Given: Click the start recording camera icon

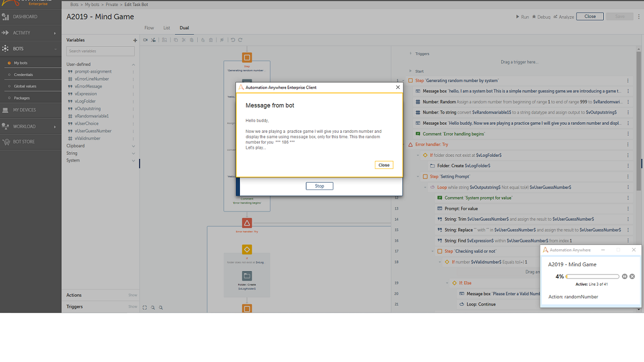Looking at the screenshot, I should pyautogui.click(x=145, y=40).
